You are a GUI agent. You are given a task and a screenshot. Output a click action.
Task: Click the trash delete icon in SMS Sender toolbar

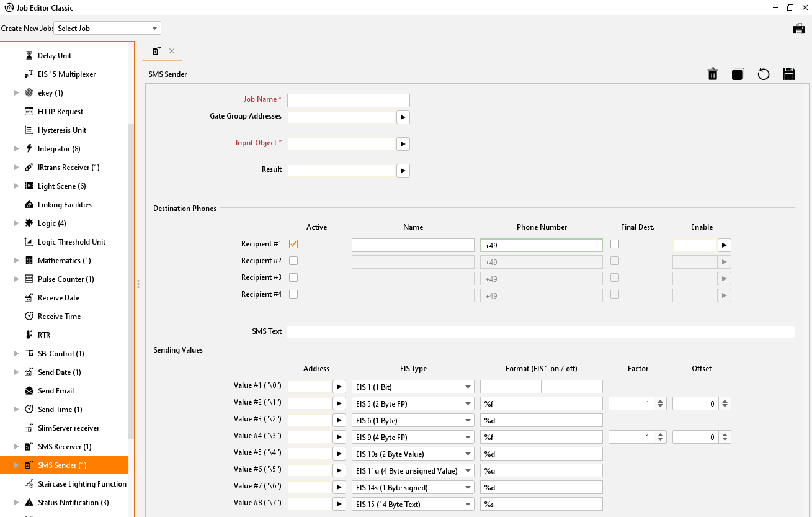(x=713, y=74)
